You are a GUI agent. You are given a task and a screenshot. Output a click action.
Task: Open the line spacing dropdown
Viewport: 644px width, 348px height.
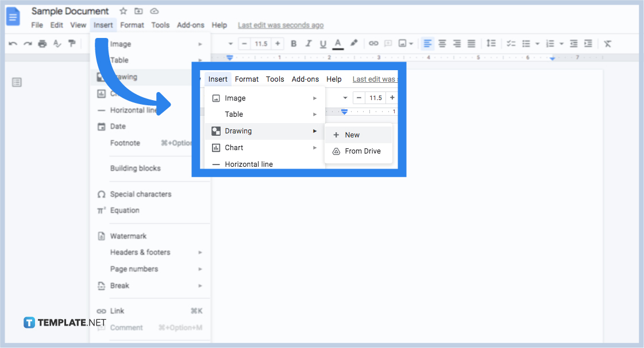click(x=492, y=43)
